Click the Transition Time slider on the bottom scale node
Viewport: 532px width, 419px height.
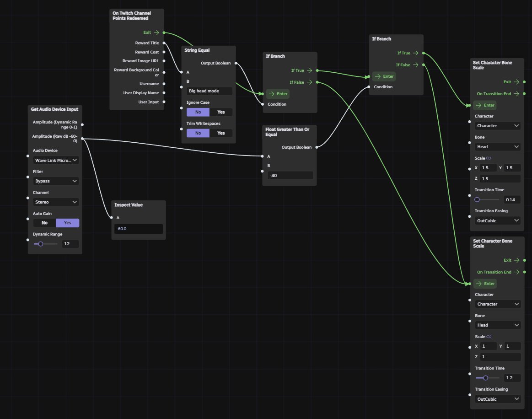pos(486,378)
